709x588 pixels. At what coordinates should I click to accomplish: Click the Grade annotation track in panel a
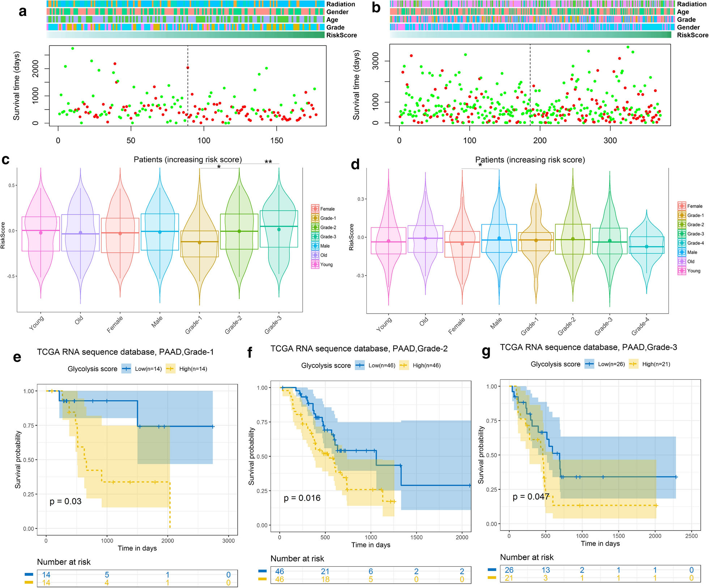(x=186, y=27)
